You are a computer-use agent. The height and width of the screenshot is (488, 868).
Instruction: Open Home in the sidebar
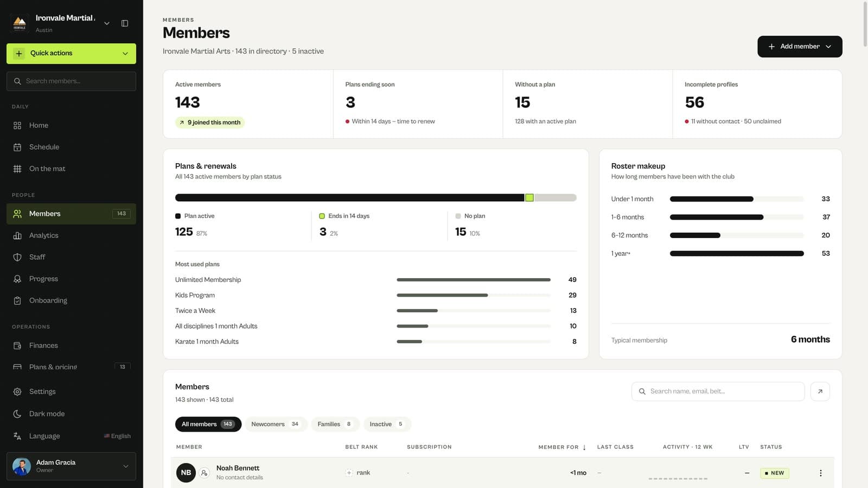point(71,125)
